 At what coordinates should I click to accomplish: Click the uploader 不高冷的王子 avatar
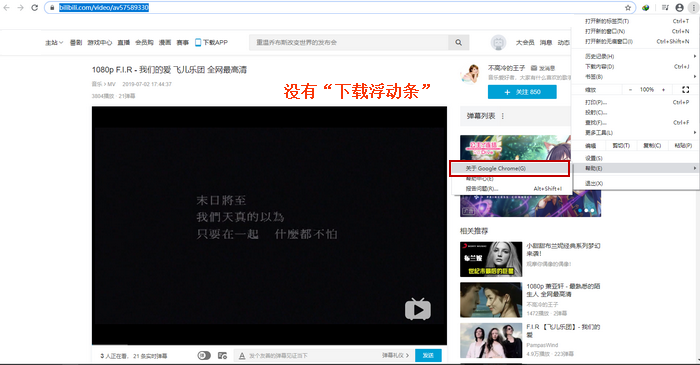[471, 73]
